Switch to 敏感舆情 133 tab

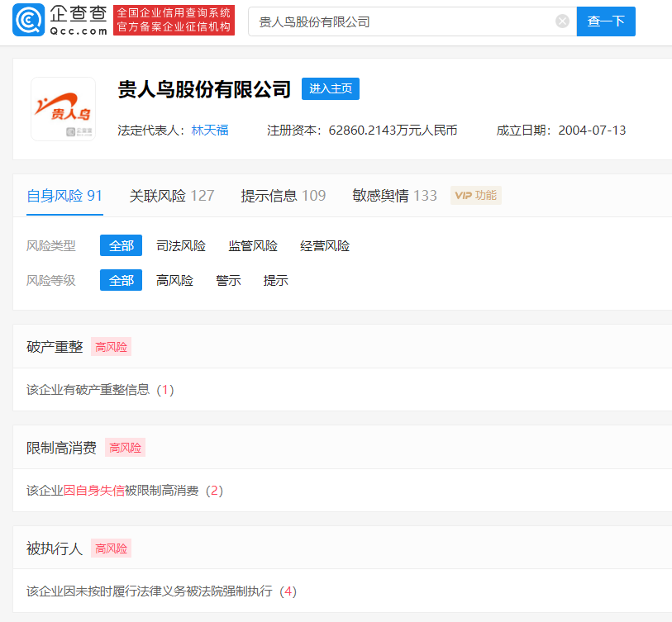coord(395,196)
